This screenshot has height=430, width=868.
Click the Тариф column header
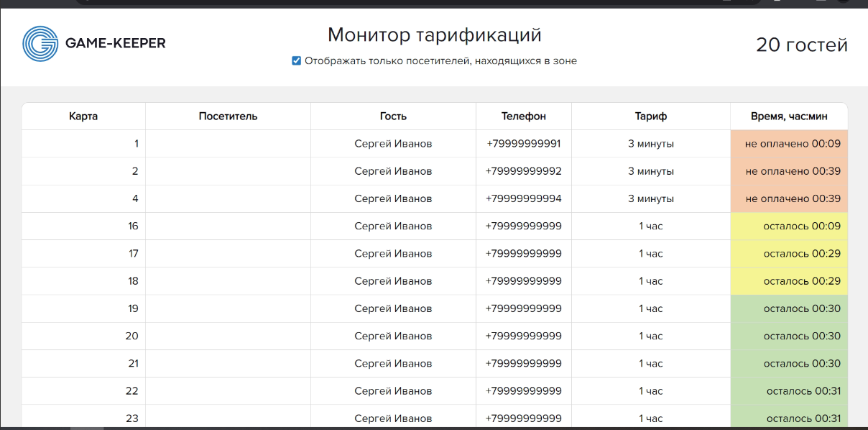click(651, 116)
